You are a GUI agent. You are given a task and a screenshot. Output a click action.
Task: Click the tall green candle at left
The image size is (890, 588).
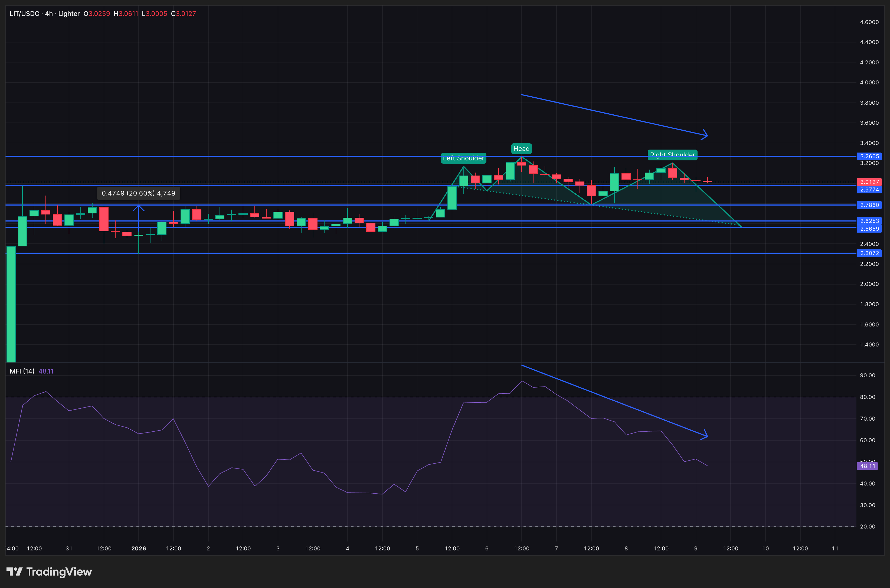[11, 304]
